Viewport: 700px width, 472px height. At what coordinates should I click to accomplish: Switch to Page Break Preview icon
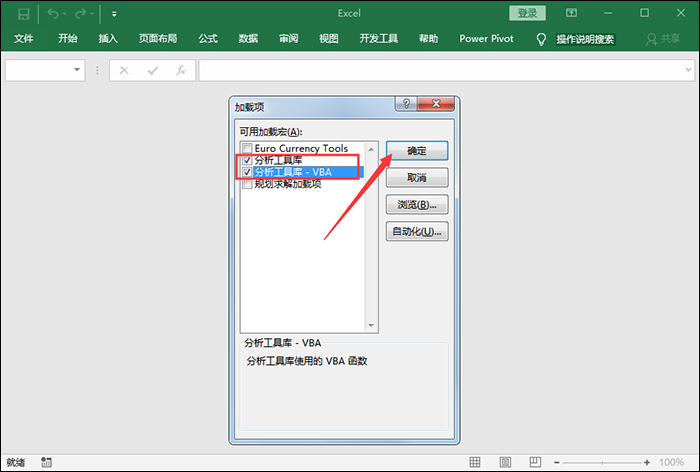click(x=535, y=462)
